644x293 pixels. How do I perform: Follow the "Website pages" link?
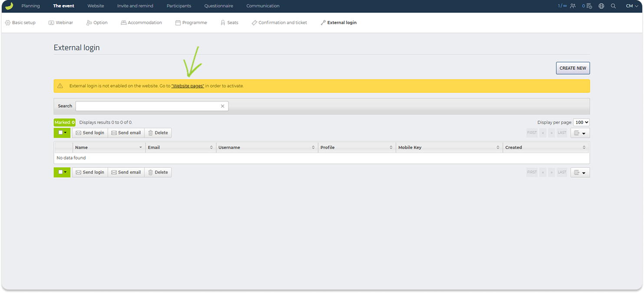click(x=187, y=86)
